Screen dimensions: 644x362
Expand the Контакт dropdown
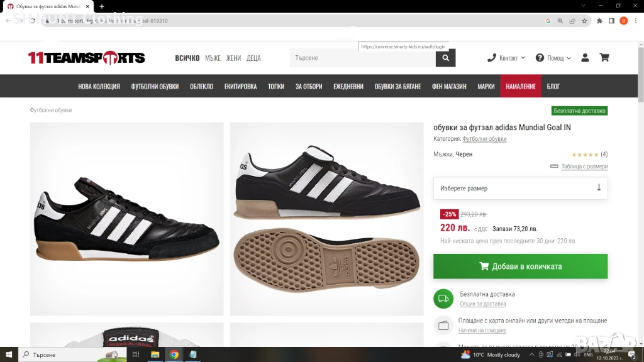(x=506, y=58)
